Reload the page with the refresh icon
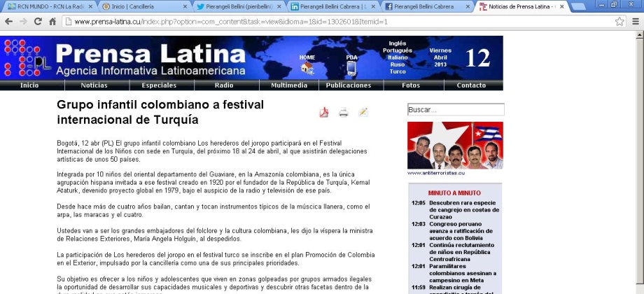Screen dimensions: 644x294 pos(38,22)
